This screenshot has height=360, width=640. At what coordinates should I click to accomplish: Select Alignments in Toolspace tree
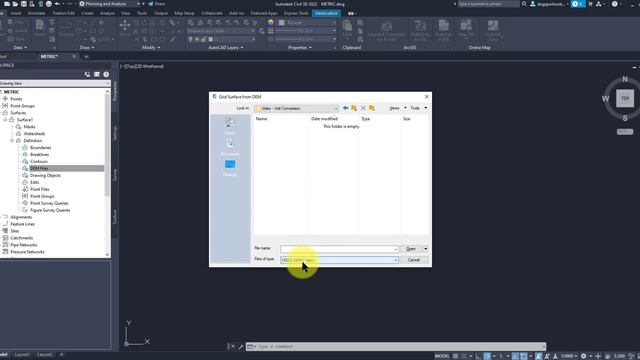coord(21,217)
